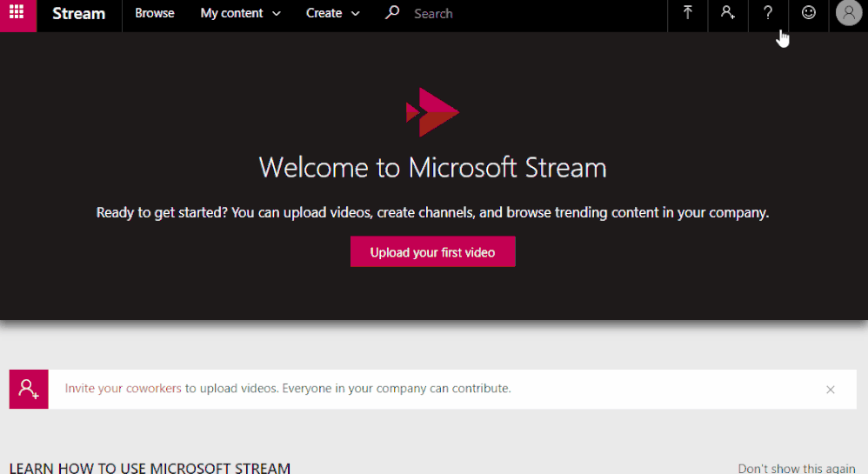Image resolution: width=868 pixels, height=474 pixels.
Task: Open the help question mark icon
Action: (x=768, y=13)
